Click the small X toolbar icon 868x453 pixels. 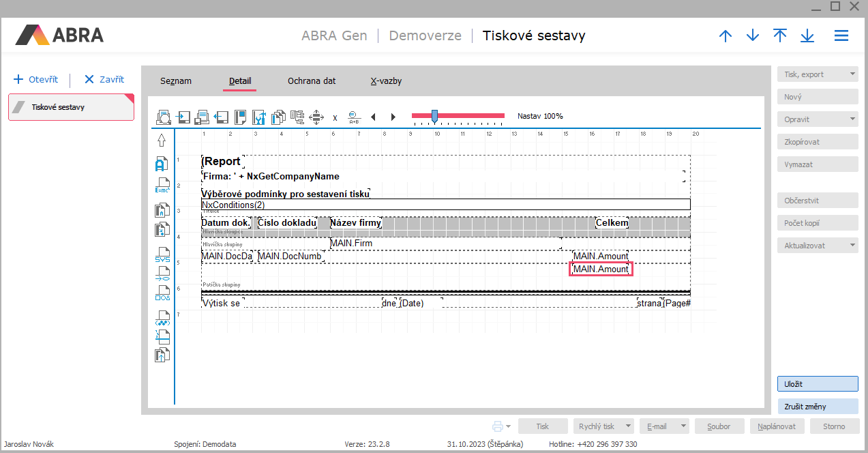pyautogui.click(x=335, y=117)
